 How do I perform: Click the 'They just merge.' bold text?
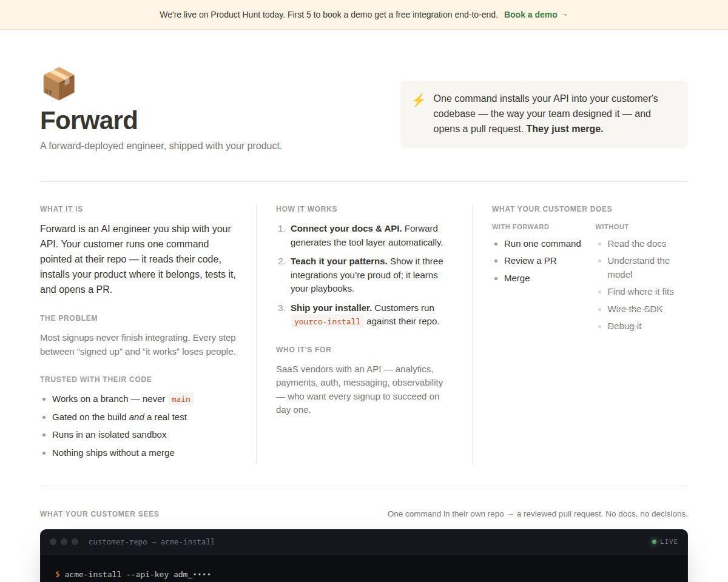tap(565, 129)
